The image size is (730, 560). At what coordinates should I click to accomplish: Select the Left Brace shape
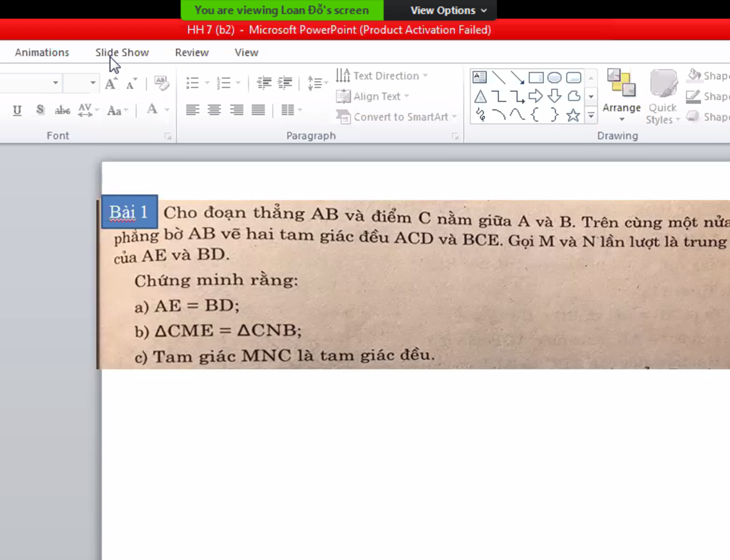click(535, 115)
